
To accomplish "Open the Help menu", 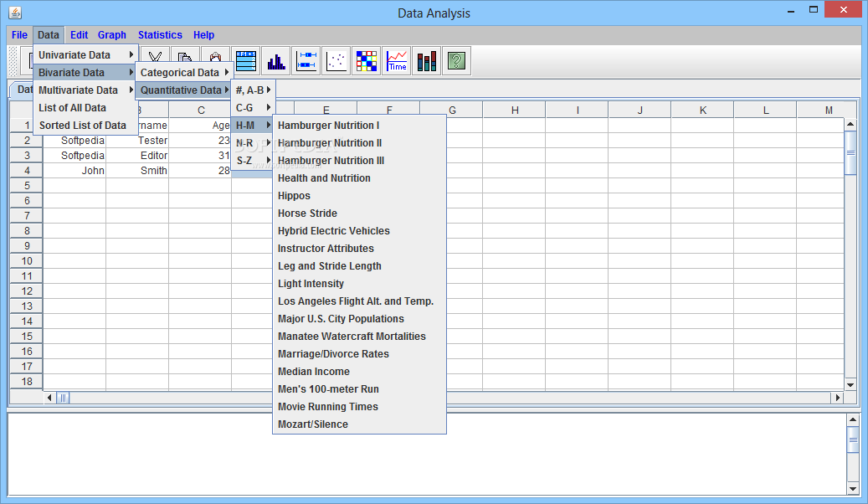I will point(203,35).
